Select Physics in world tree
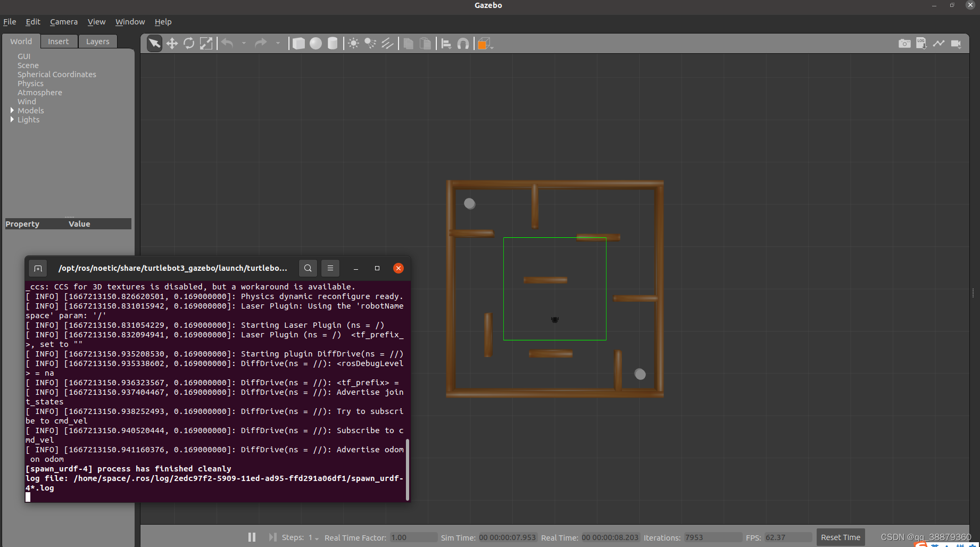 [x=30, y=84]
